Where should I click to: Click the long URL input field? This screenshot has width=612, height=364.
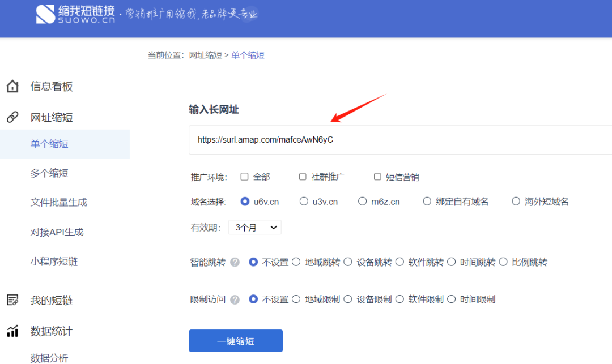click(x=397, y=140)
